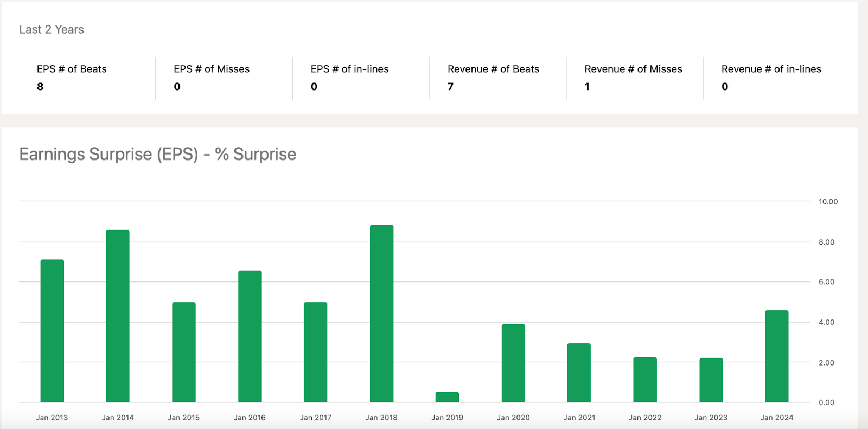
Task: Select the tallest bar at Jan 2018
Action: point(381,313)
